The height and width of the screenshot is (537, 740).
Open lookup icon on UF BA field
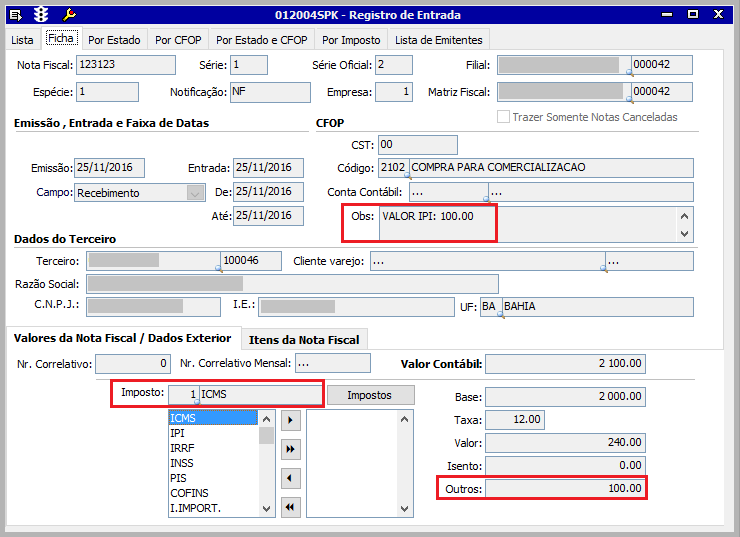coord(501,314)
